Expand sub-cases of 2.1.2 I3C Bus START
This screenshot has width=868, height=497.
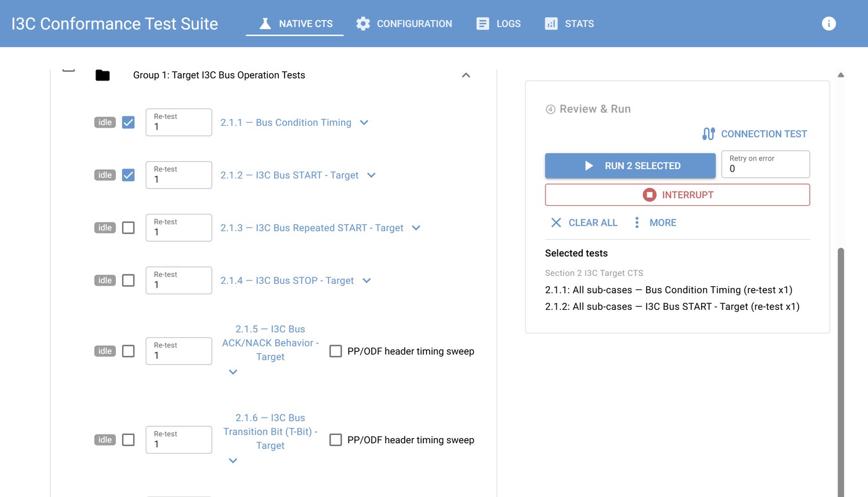pyautogui.click(x=371, y=175)
